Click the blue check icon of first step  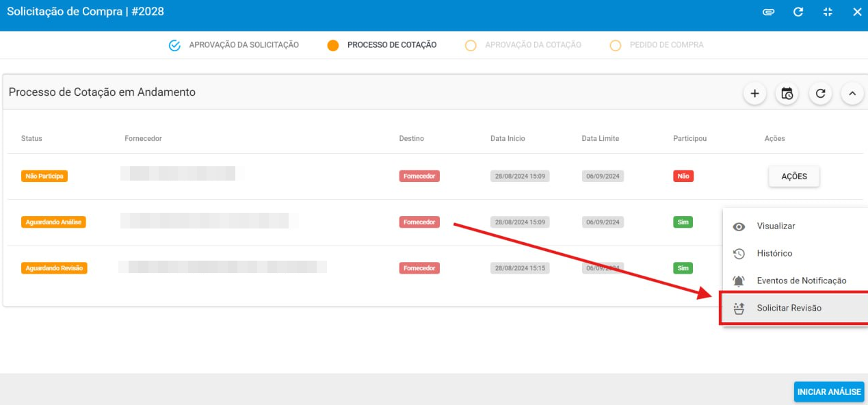174,46
